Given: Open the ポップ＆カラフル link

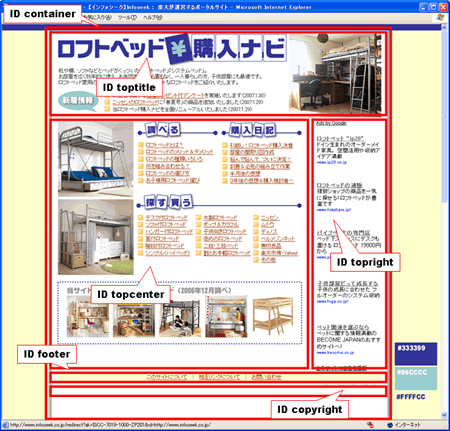Looking at the screenshot, I should (x=221, y=225).
